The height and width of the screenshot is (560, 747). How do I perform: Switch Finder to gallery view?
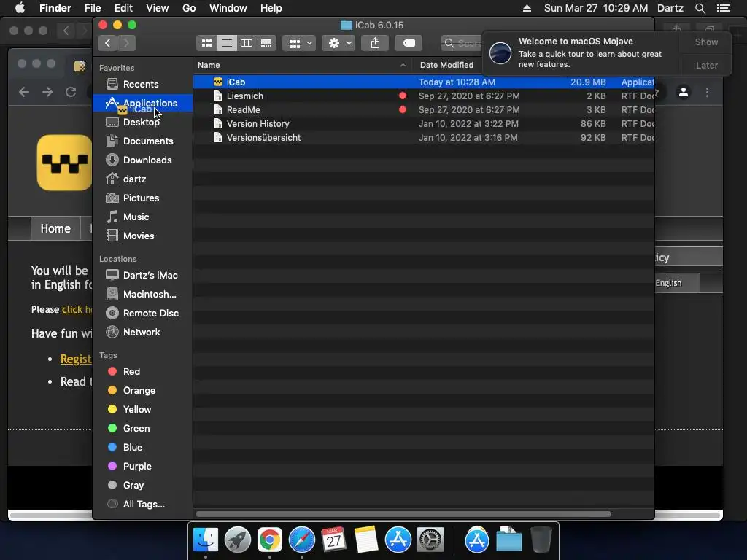266,43
